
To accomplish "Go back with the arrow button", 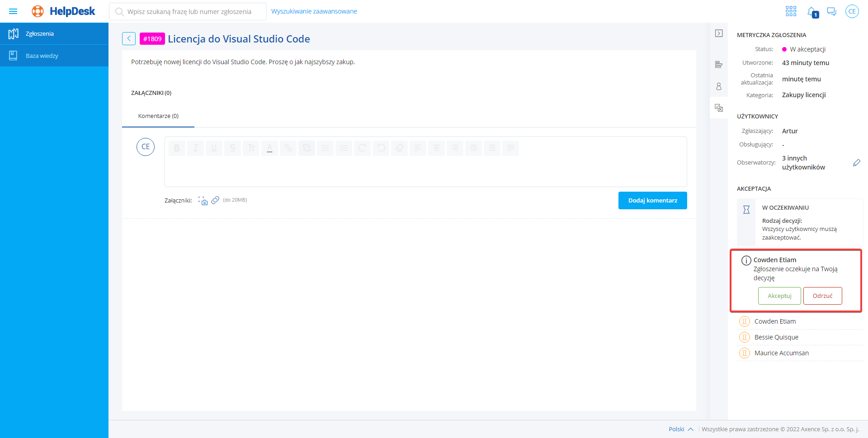I will [129, 39].
